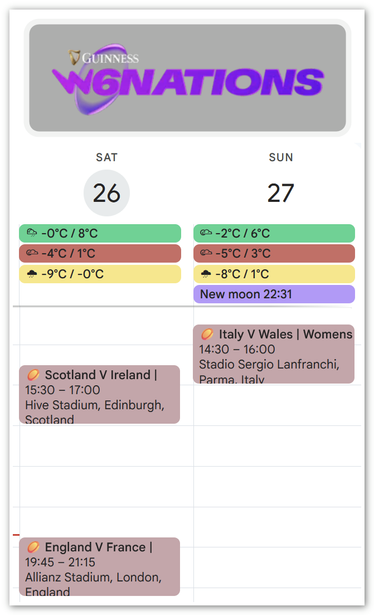Select Saturday 26 date circle

point(107,193)
